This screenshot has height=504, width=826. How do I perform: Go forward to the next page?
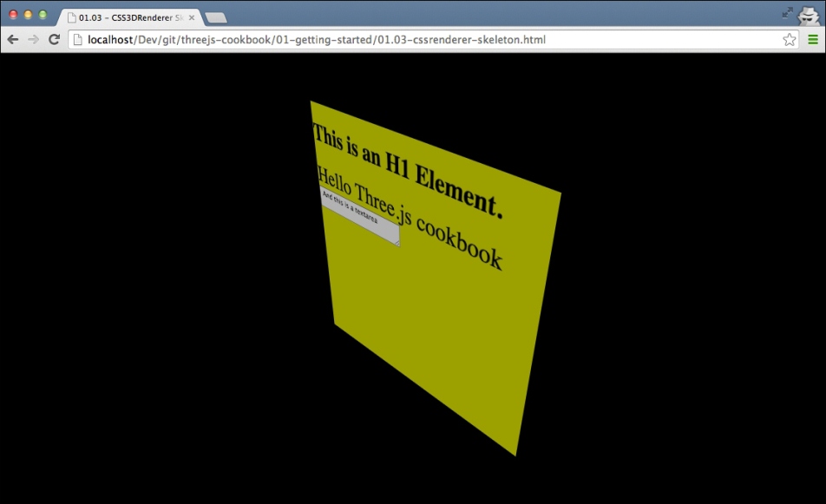click(33, 40)
